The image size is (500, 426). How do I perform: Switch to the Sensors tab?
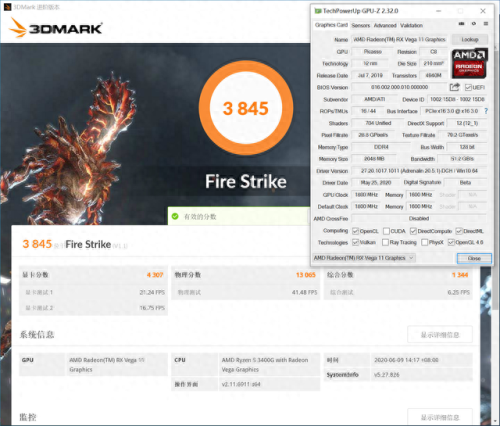(361, 25)
